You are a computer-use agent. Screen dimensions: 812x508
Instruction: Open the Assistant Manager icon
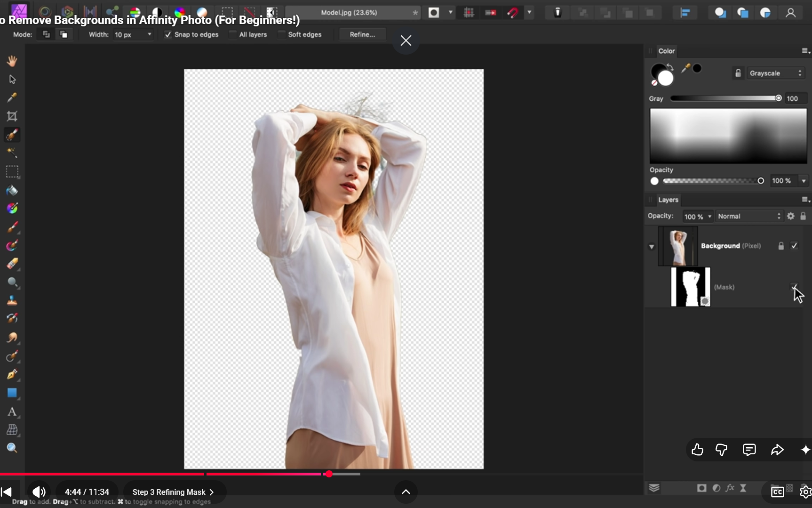pyautogui.click(x=557, y=13)
